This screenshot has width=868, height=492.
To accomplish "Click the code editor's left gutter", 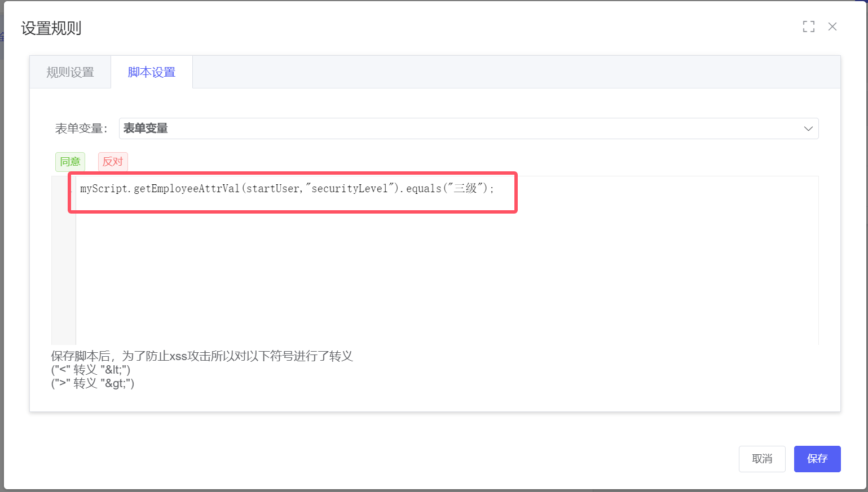I will pos(63,265).
